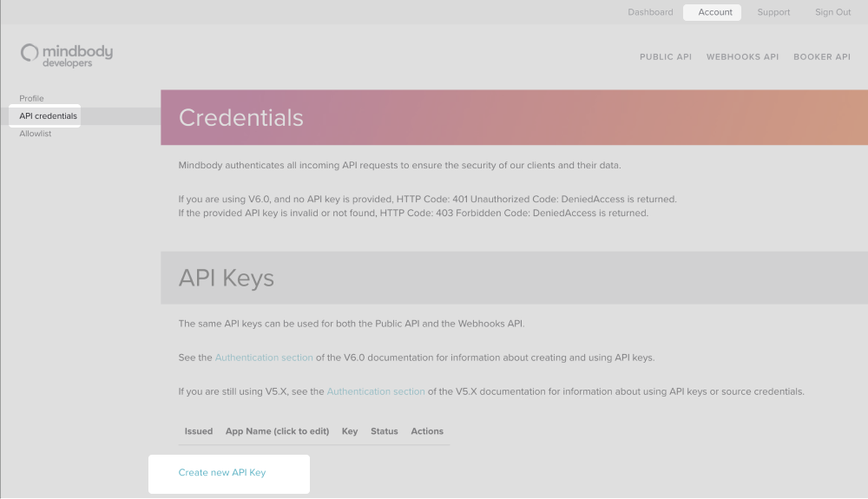The width and height of the screenshot is (868, 499).
Task: Open Allowlist from the sidebar
Action: 36,134
